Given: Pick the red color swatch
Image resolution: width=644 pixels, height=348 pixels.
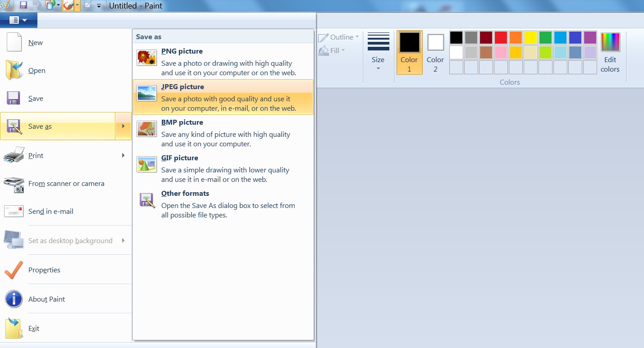Looking at the screenshot, I should 501,37.
